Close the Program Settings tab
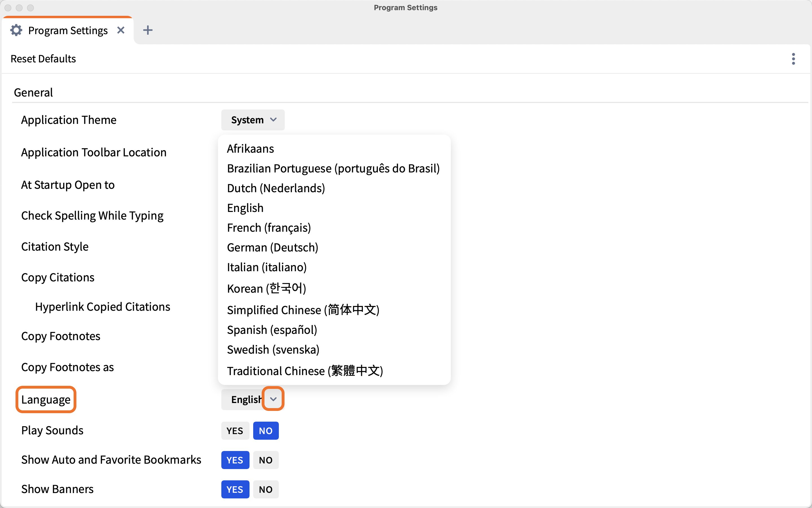Screen dimensions: 812x508 [121, 30]
